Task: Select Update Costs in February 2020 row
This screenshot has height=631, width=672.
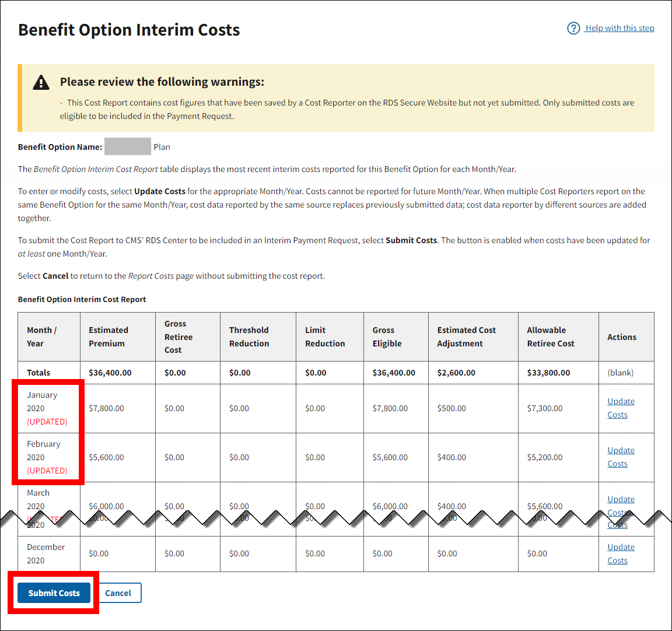Action: (x=621, y=457)
